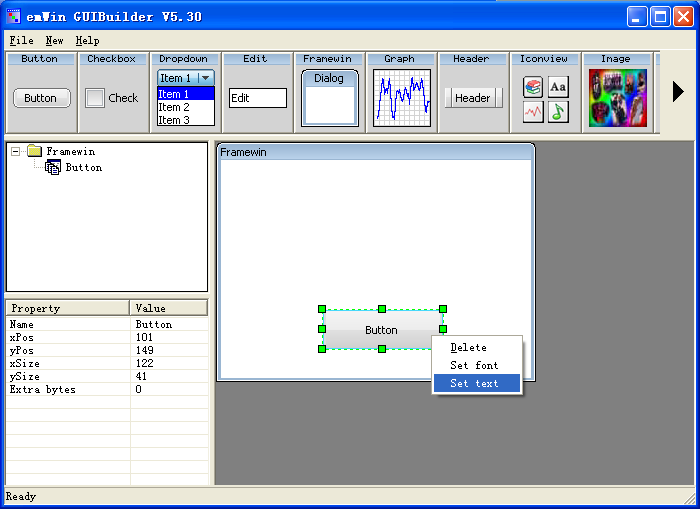The image size is (700, 509).
Task: Click the top-center resize handle of the Button
Action: click(382, 309)
